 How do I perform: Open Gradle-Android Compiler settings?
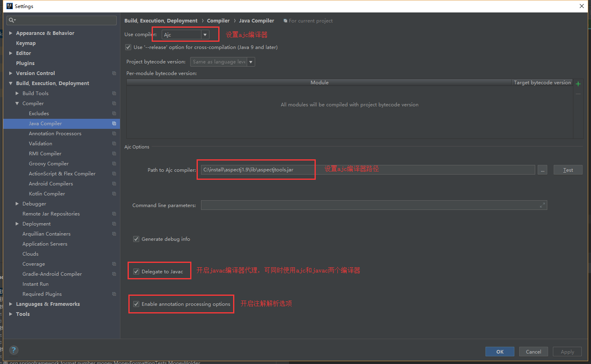(52, 274)
